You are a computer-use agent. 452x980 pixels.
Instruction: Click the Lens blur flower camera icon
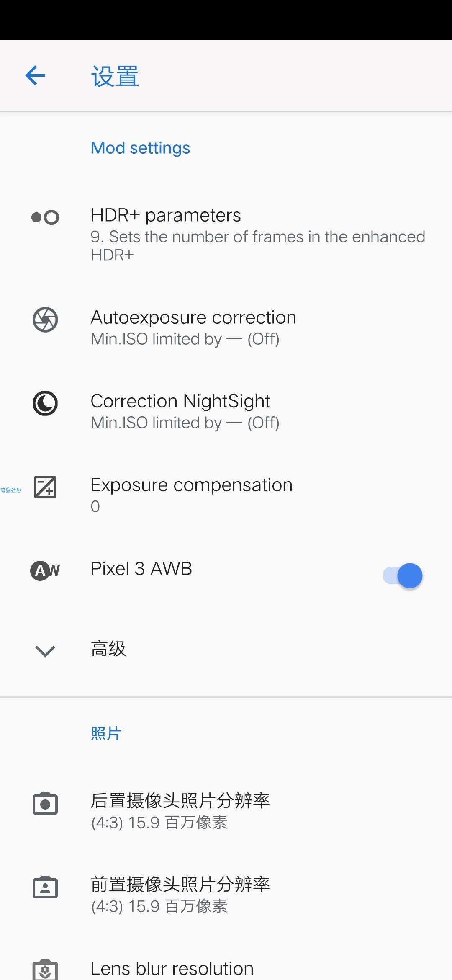coord(45,970)
